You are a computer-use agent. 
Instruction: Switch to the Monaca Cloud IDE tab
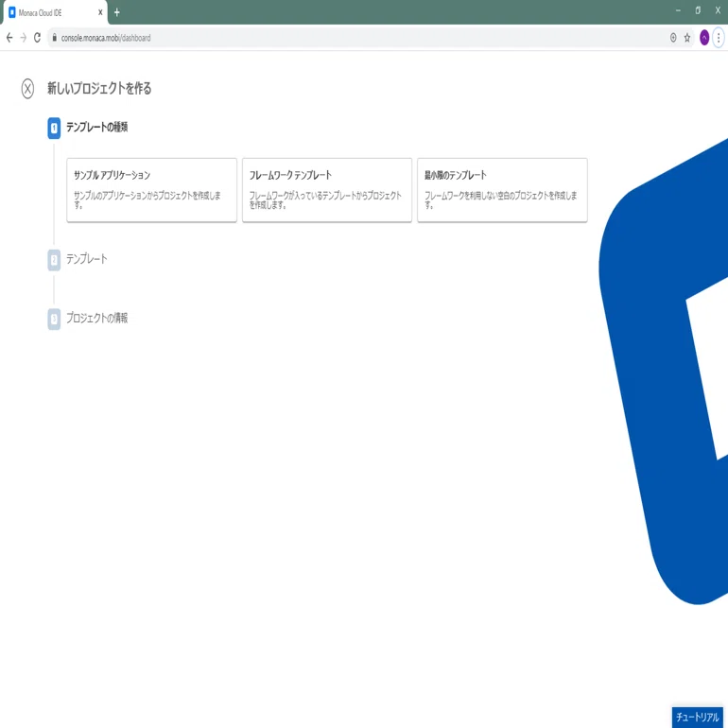click(x=55, y=12)
